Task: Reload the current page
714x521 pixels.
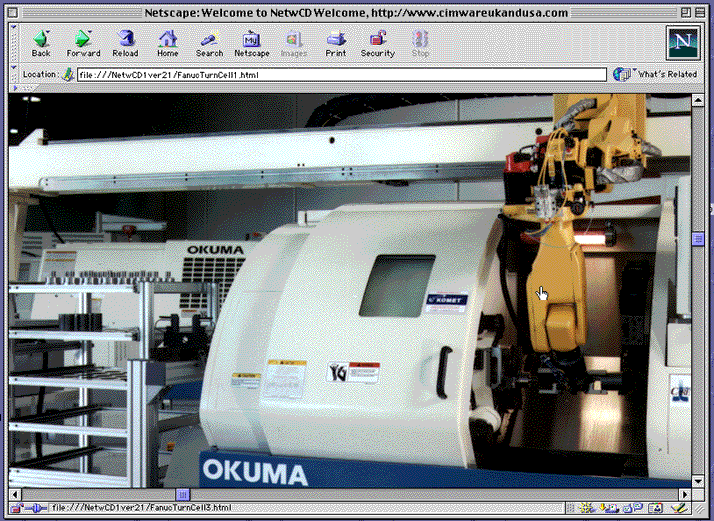Action: (x=125, y=43)
